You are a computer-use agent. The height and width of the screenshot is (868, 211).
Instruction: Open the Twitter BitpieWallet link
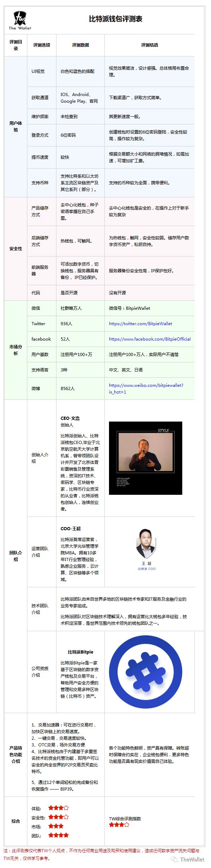[x=141, y=323]
